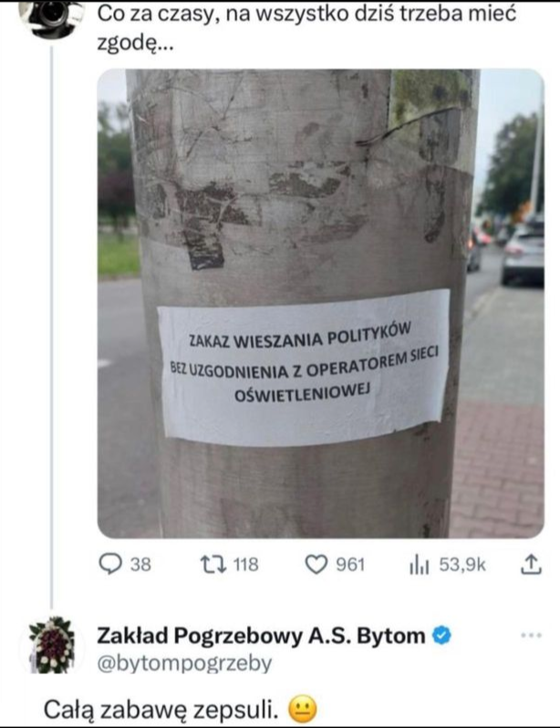Screen dimensions: 560x728
Task: Click the share upload arrow icon
Action: pos(531,565)
